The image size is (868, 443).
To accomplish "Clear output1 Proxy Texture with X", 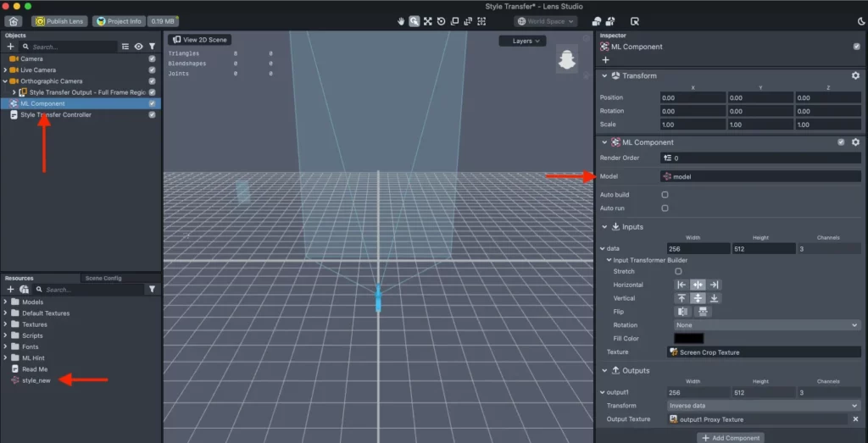I will 855,419.
